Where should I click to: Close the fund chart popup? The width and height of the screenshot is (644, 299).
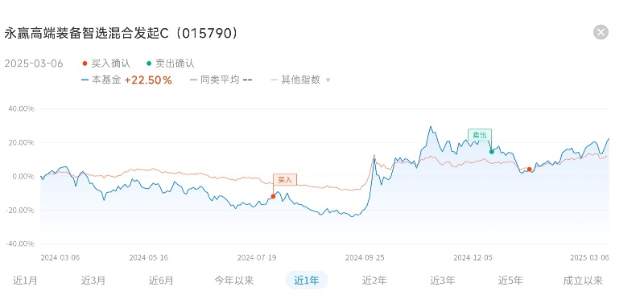(x=601, y=32)
